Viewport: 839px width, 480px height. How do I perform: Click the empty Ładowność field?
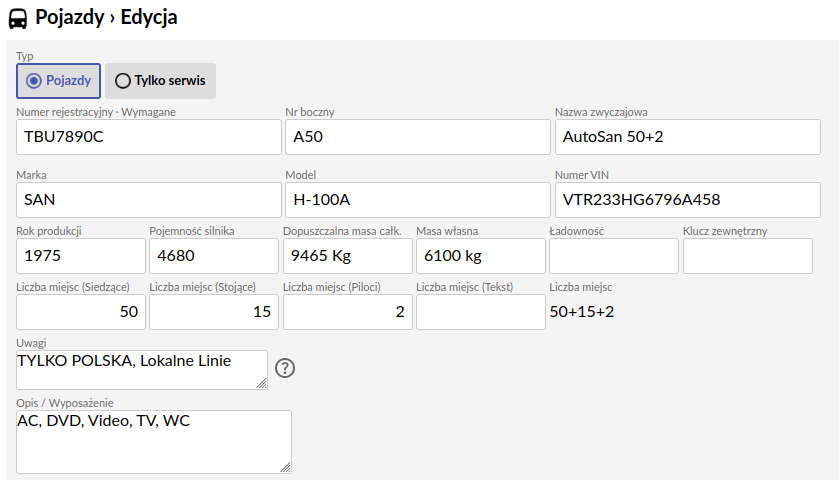tap(614, 256)
